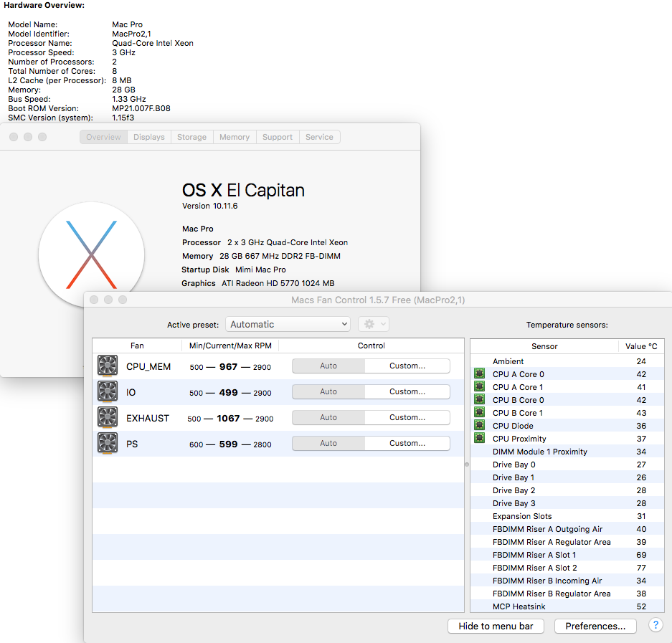This screenshot has height=643, width=672.
Task: Select FBDIMM Riser A Slot 1 row
Action: tap(567, 555)
